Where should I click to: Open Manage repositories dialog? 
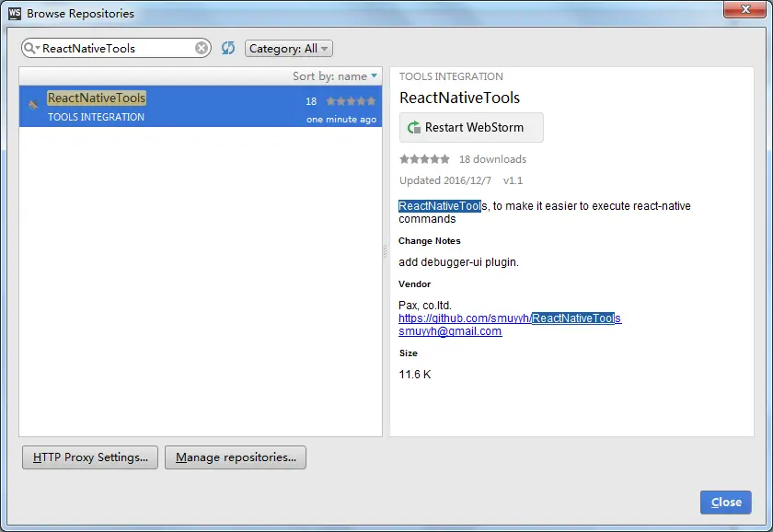click(236, 457)
